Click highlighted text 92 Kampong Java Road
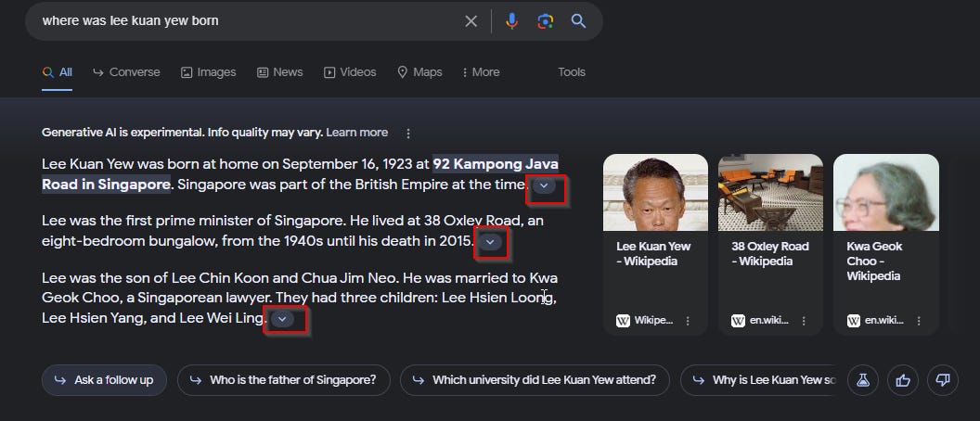 300,174
